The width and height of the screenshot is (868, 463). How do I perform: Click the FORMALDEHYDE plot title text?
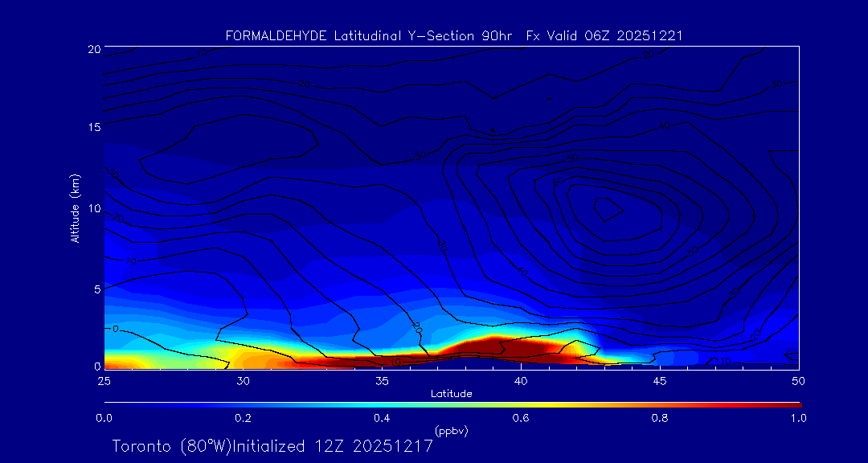[x=454, y=35]
